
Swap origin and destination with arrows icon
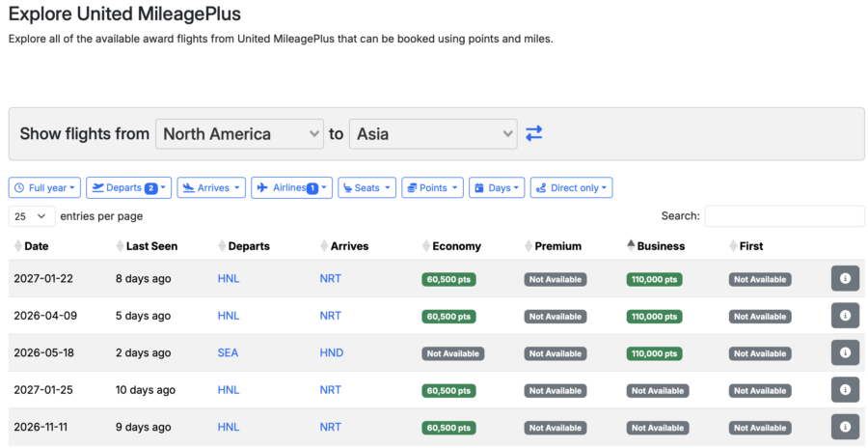point(534,133)
